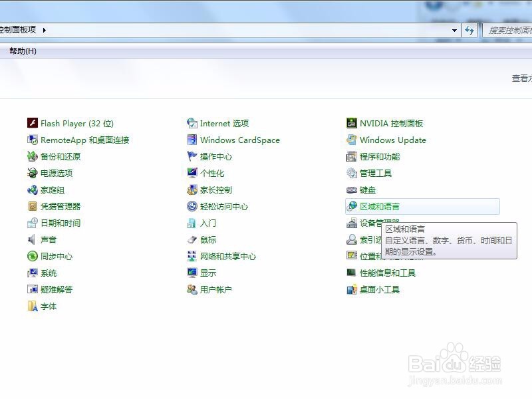Click the 轻松访问中心 link text
The height and width of the screenshot is (399, 532).
(x=224, y=206)
